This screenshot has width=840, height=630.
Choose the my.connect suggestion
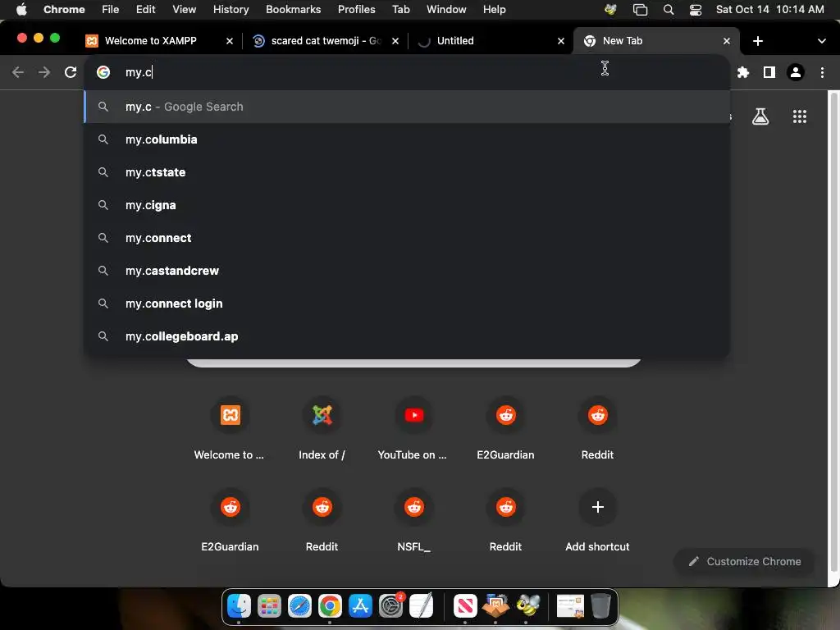coord(407,238)
